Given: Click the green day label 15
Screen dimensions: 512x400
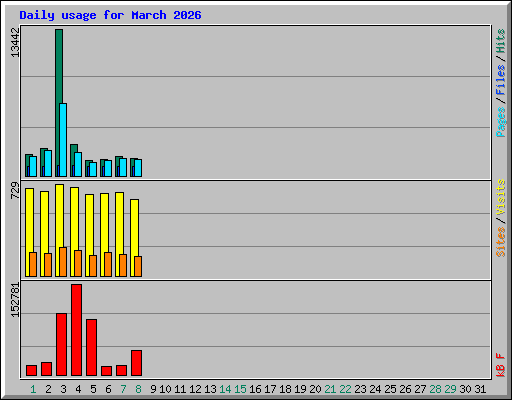Looking at the screenshot, I should coord(240,389).
